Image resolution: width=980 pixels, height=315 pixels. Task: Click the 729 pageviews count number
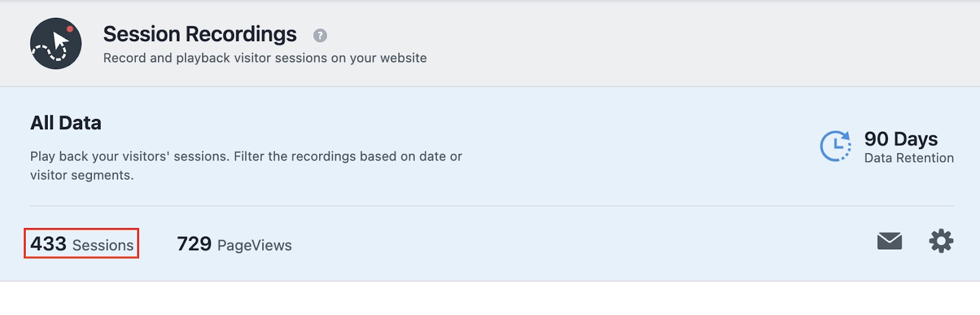click(x=194, y=244)
